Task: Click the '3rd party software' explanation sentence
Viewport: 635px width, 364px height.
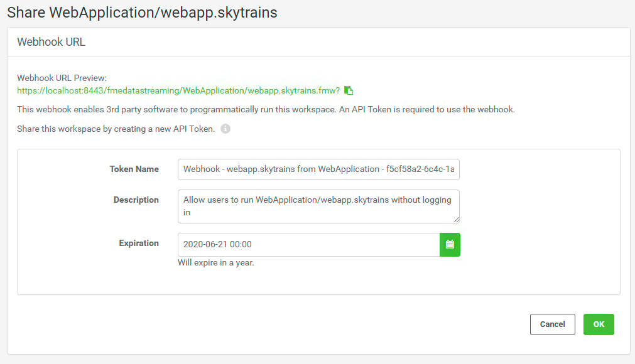Action: click(266, 110)
